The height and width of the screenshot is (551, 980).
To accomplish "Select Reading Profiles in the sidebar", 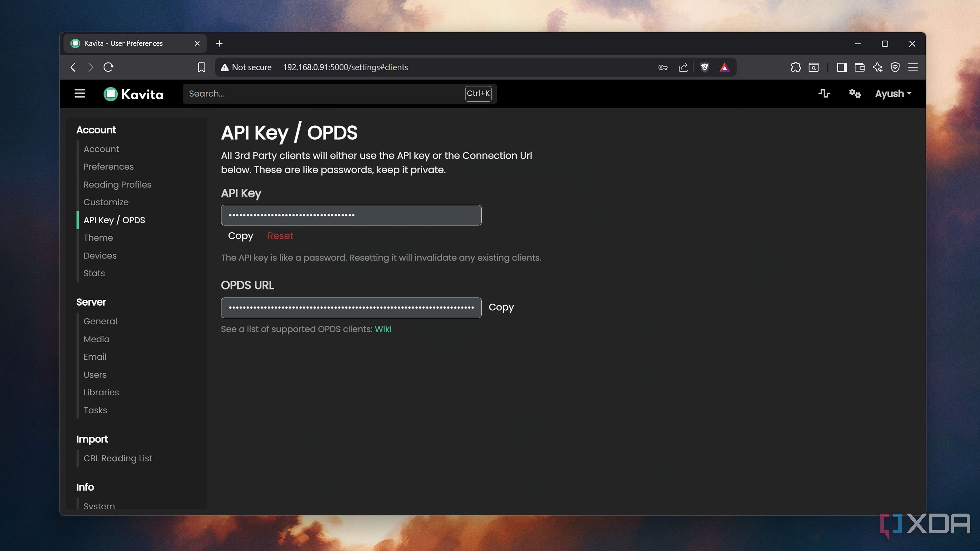I will (x=117, y=184).
